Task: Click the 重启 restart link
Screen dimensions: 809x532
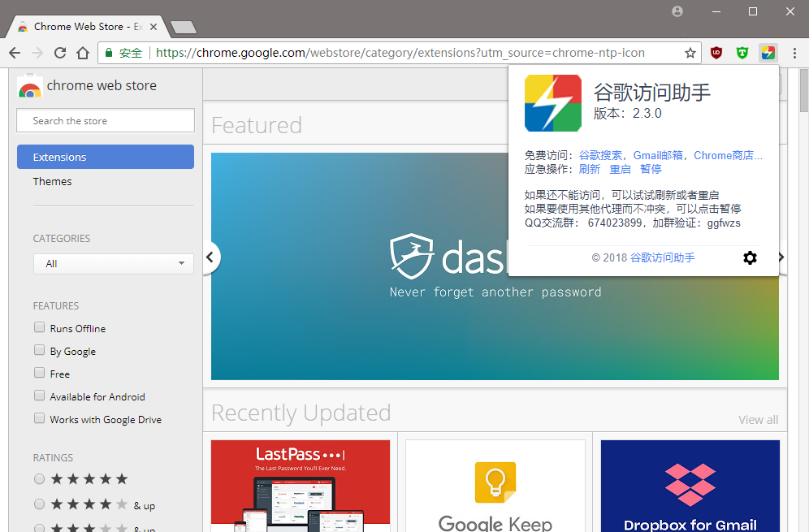Action: pyautogui.click(x=621, y=169)
